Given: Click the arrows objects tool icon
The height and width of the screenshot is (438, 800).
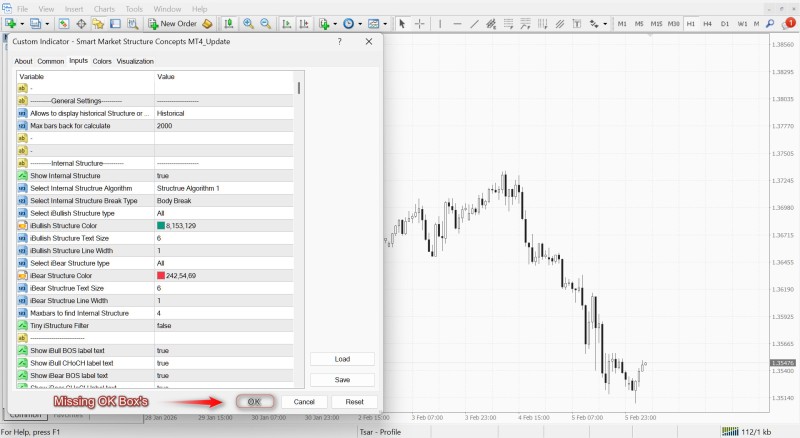Looking at the screenshot, I should click(594, 23).
